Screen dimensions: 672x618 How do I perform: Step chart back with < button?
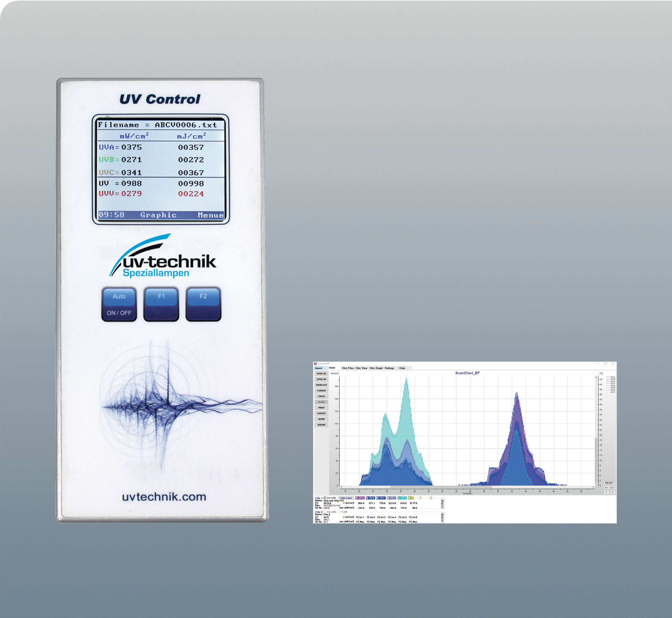[x=606, y=492]
